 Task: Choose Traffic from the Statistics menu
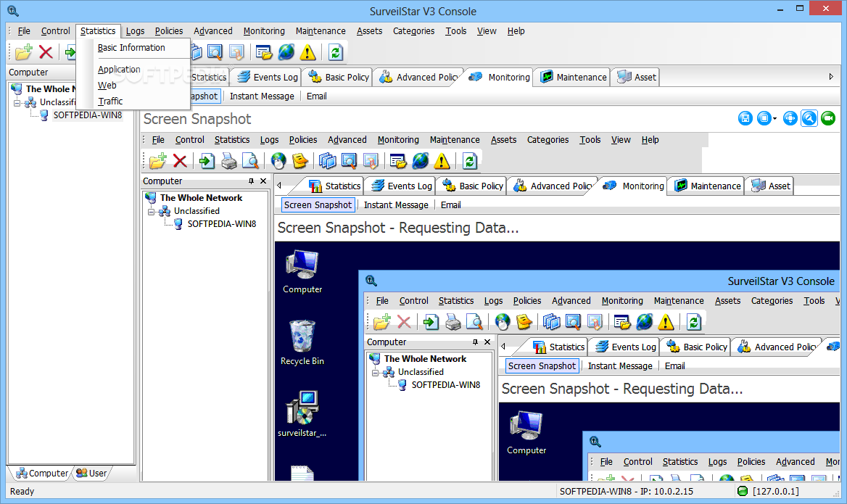(110, 101)
